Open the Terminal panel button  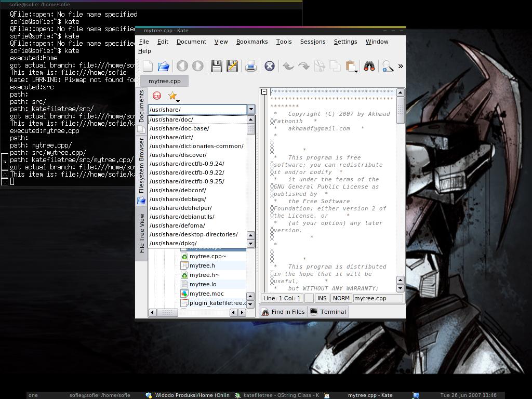click(x=328, y=312)
